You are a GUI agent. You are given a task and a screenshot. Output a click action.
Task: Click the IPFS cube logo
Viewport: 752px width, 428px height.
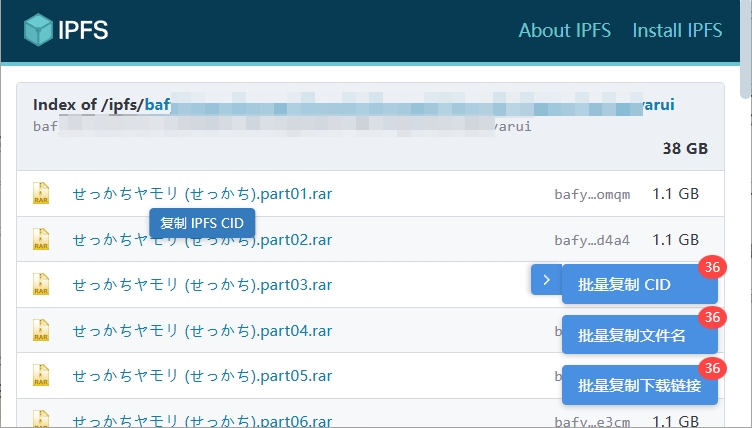click(38, 30)
